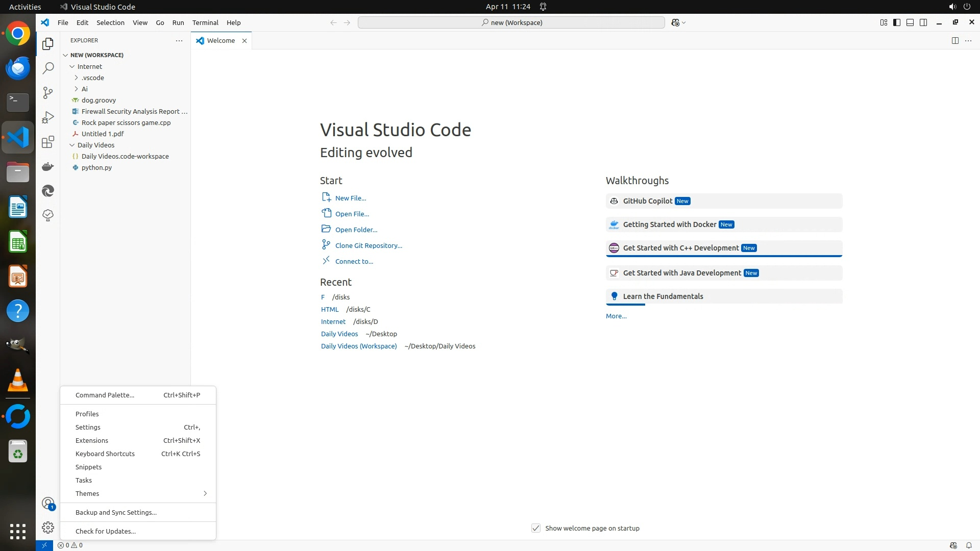Click the More... walkthroughs link
The width and height of the screenshot is (980, 551).
[616, 316]
